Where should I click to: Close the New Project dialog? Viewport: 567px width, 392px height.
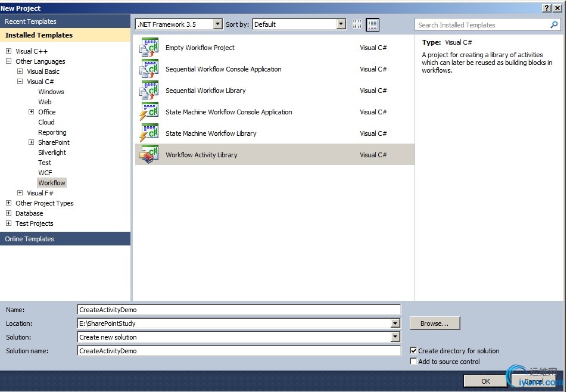pos(557,8)
